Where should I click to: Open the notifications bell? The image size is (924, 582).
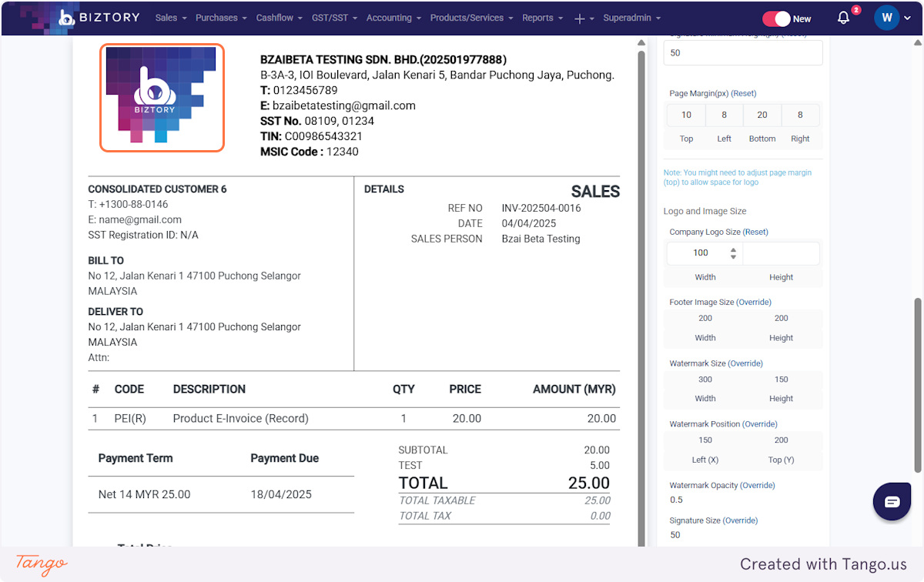click(844, 18)
